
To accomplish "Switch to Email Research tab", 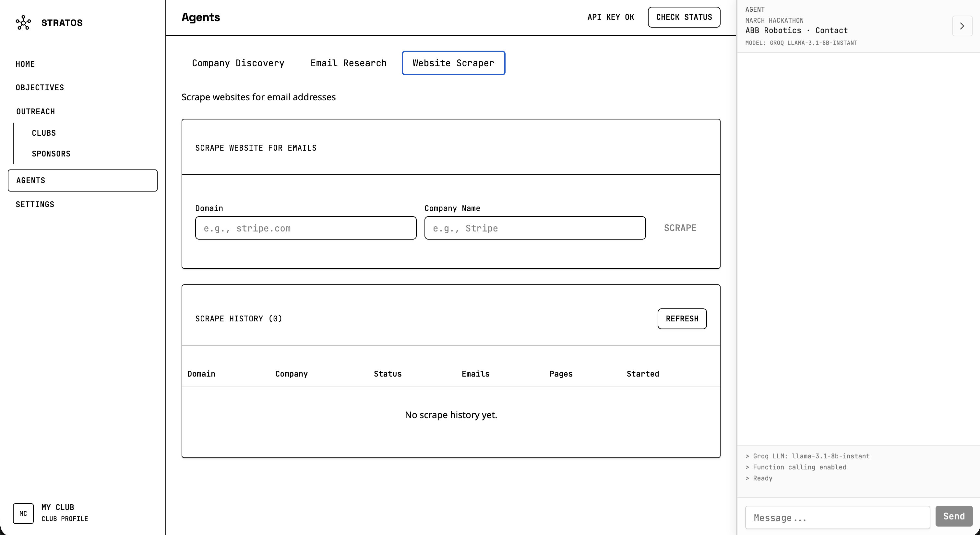I will click(x=348, y=63).
